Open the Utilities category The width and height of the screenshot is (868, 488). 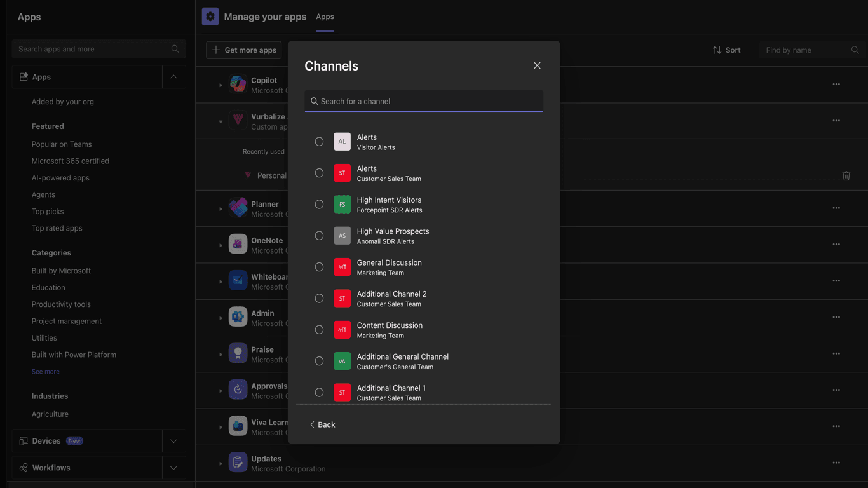(44, 338)
